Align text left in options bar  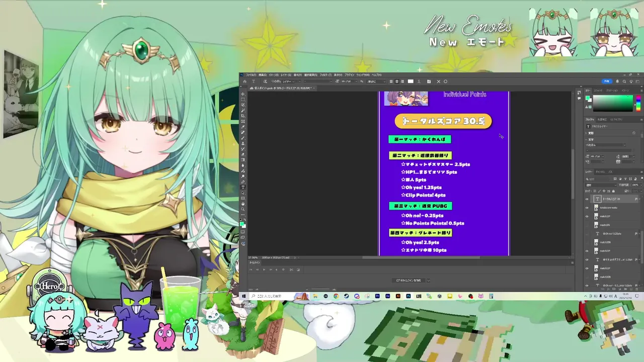click(391, 81)
